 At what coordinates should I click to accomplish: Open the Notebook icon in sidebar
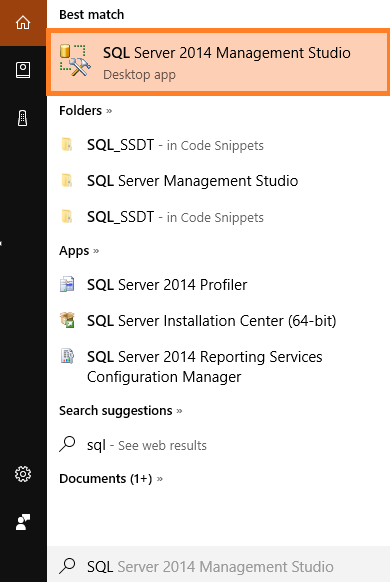coord(23,70)
